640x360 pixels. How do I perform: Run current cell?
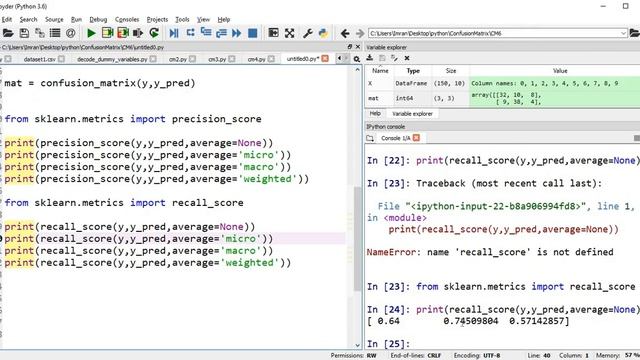107,33
